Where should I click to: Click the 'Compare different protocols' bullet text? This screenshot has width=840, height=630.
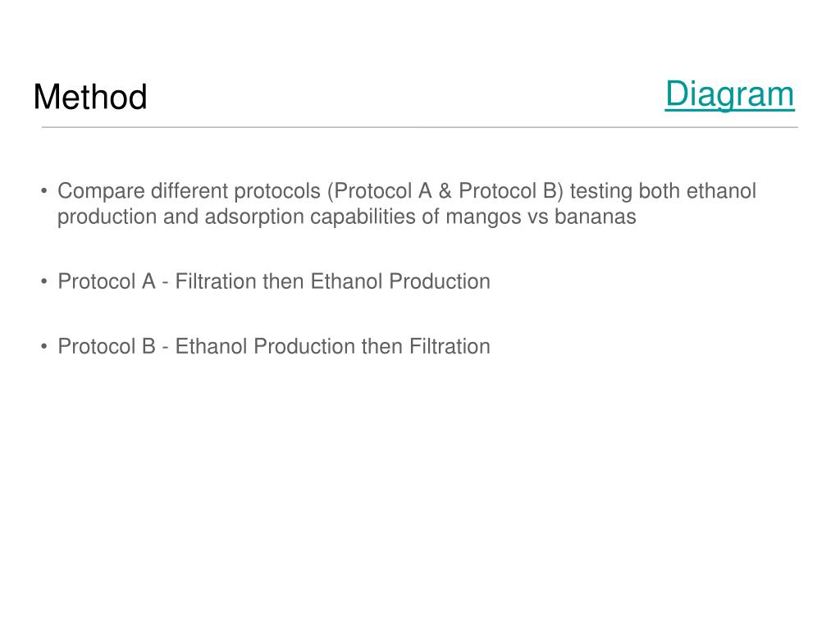pyautogui.click(x=407, y=203)
